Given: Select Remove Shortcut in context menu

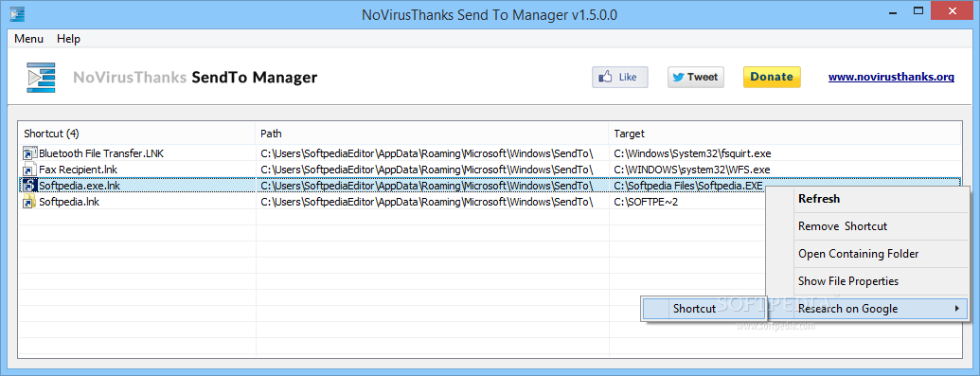Looking at the screenshot, I should pyautogui.click(x=867, y=226).
